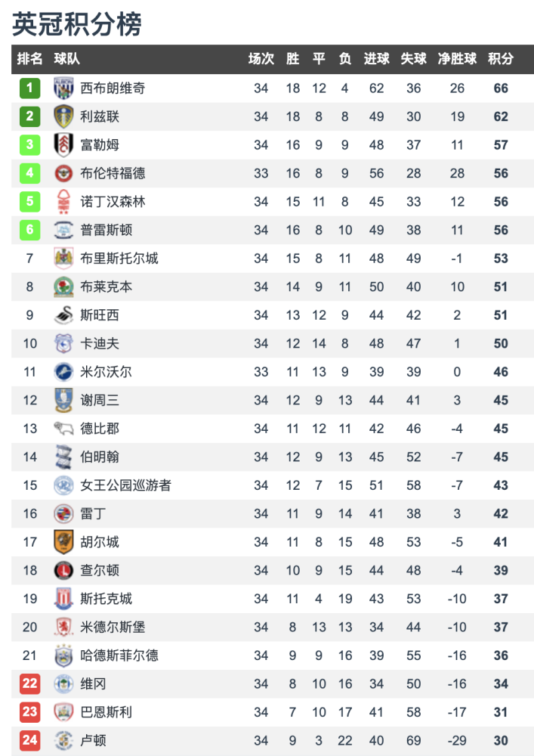Click the 诺丁汉森林 red tree crest
The image size is (534, 756).
[x=63, y=202]
